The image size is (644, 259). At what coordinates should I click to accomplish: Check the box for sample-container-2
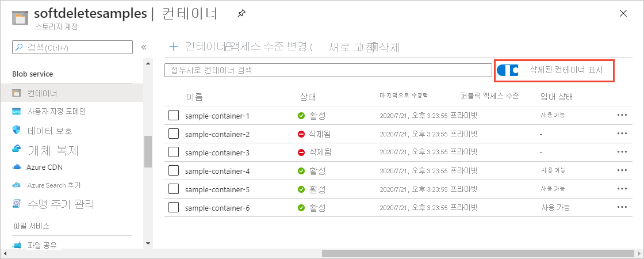click(174, 134)
